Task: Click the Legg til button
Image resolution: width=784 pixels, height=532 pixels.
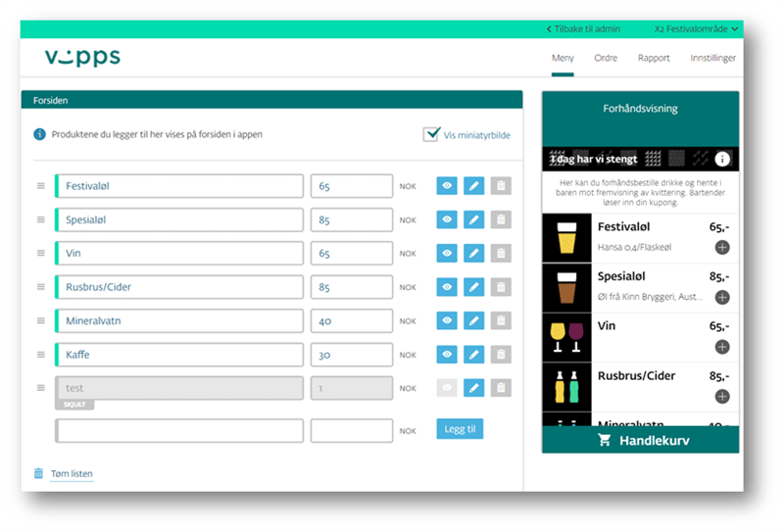Action: tap(460, 429)
